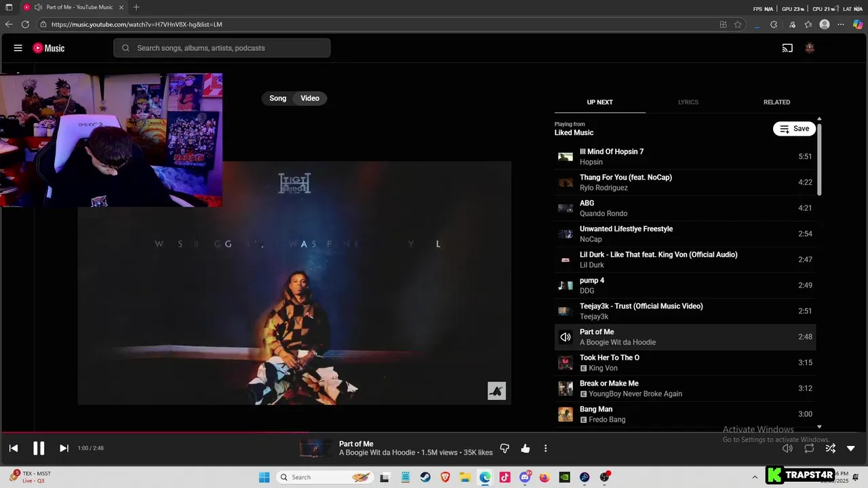Open the Windows Start menu

point(264,477)
